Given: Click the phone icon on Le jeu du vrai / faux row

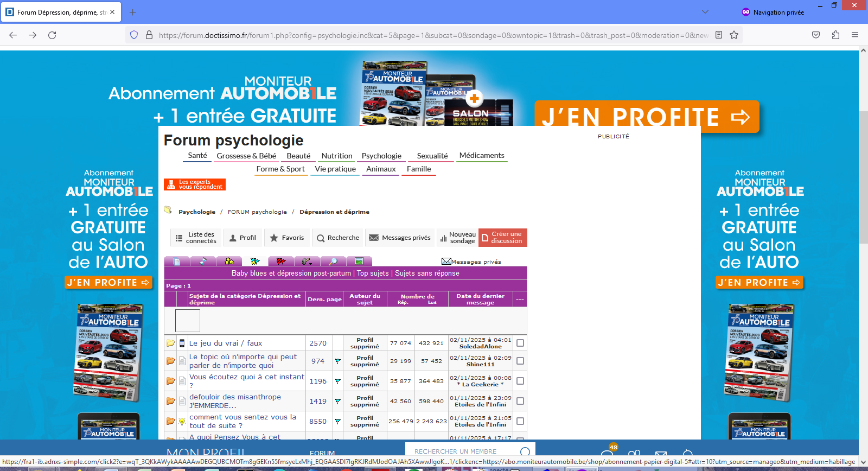Looking at the screenshot, I should [182, 343].
